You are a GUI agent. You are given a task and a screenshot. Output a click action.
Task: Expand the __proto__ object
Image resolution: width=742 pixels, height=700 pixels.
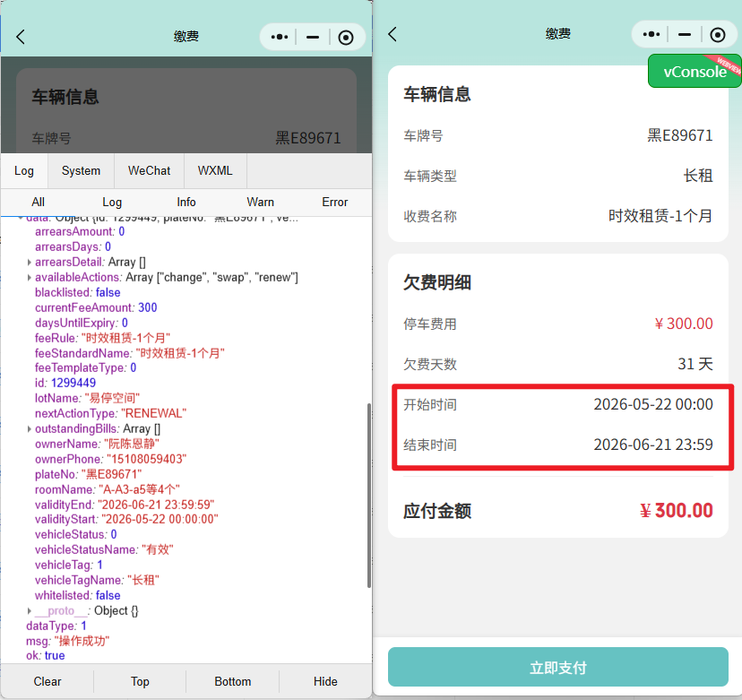coord(30,610)
